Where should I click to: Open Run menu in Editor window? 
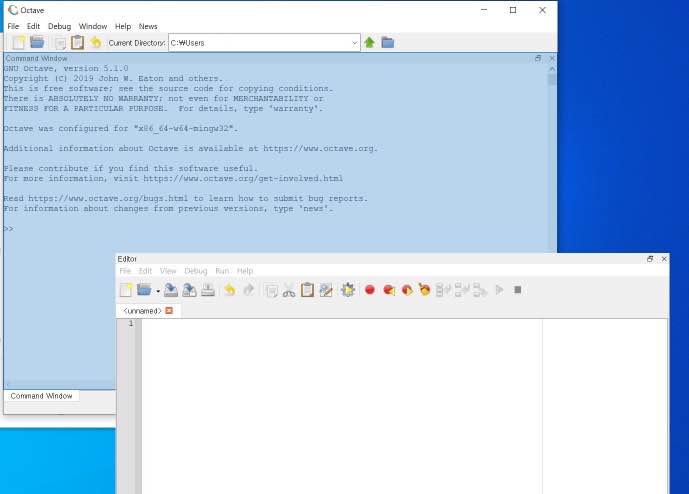click(222, 271)
